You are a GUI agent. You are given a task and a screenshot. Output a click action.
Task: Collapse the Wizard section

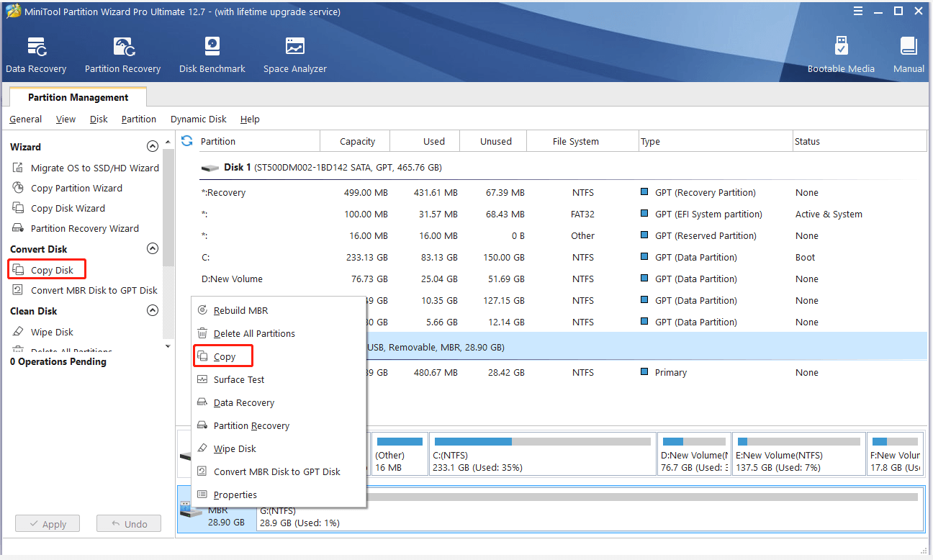[153, 146]
